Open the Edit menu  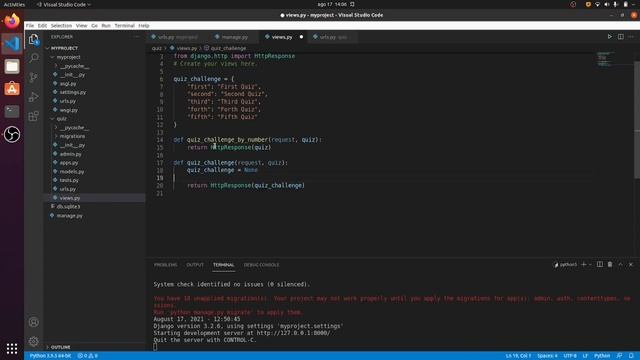[42, 25]
